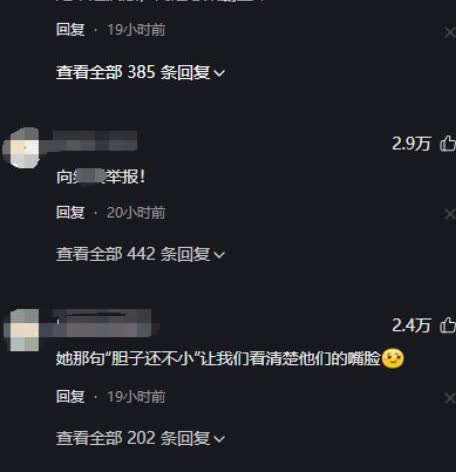The width and height of the screenshot is (456, 472).
Task: Reply to the 向…举报! comment
Action: [x=70, y=213]
